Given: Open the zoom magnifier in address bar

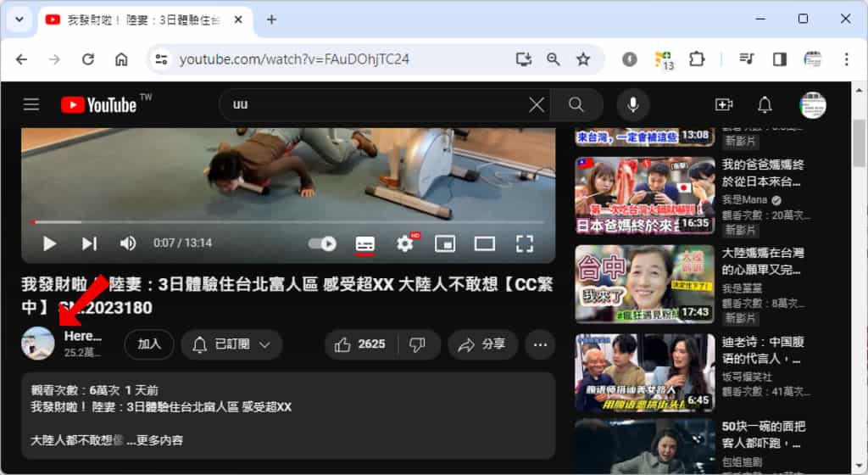Looking at the screenshot, I should [x=553, y=59].
